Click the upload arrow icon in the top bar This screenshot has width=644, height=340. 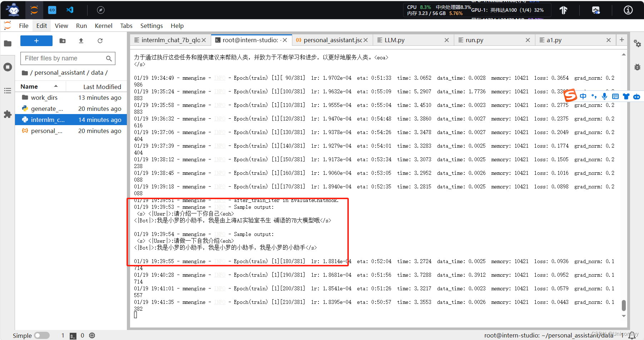click(564, 10)
